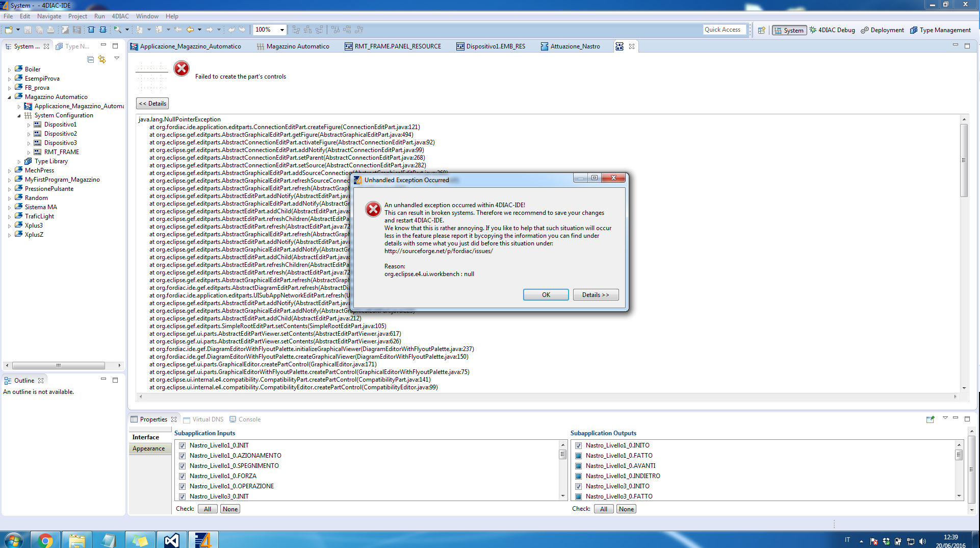
Task: Toggle Nastro_Livello1_0.AVANTI output checkbox
Action: coord(578,466)
